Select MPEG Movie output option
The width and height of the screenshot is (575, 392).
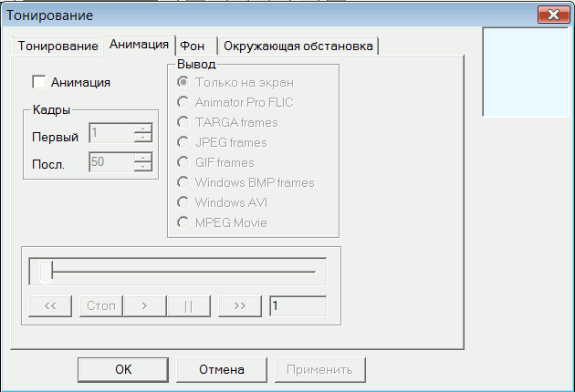pos(183,222)
